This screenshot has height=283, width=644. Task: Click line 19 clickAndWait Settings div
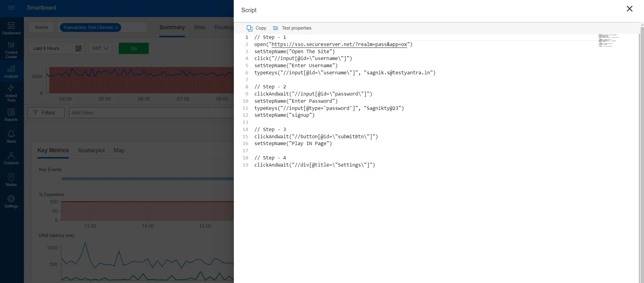pos(315,165)
